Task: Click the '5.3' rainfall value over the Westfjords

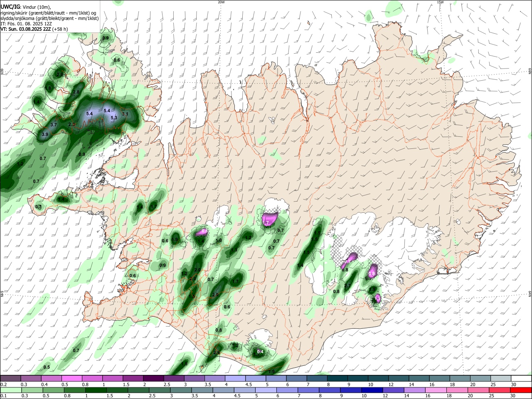Action: [114, 118]
